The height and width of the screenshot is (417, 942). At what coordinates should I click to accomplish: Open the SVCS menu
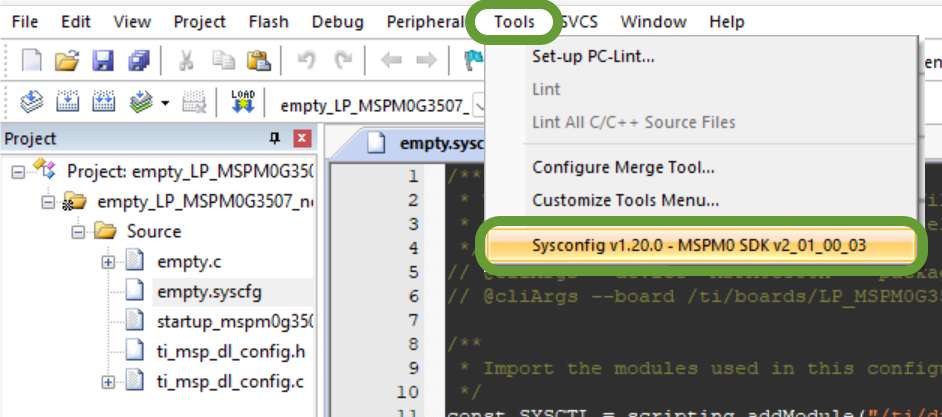coord(580,22)
